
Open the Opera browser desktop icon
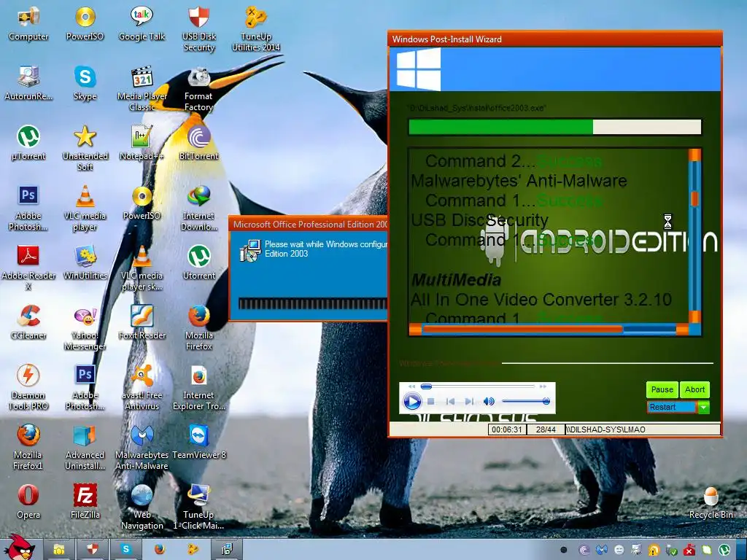28,502
